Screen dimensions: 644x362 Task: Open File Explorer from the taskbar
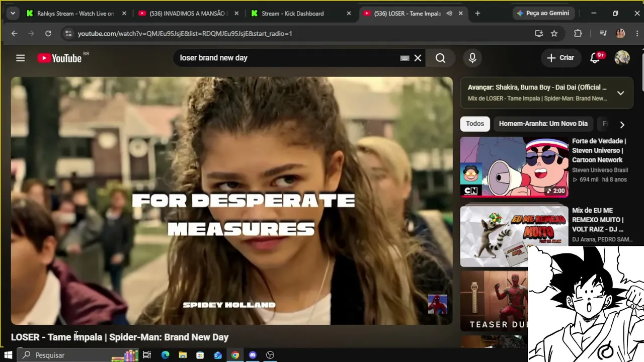click(x=183, y=355)
